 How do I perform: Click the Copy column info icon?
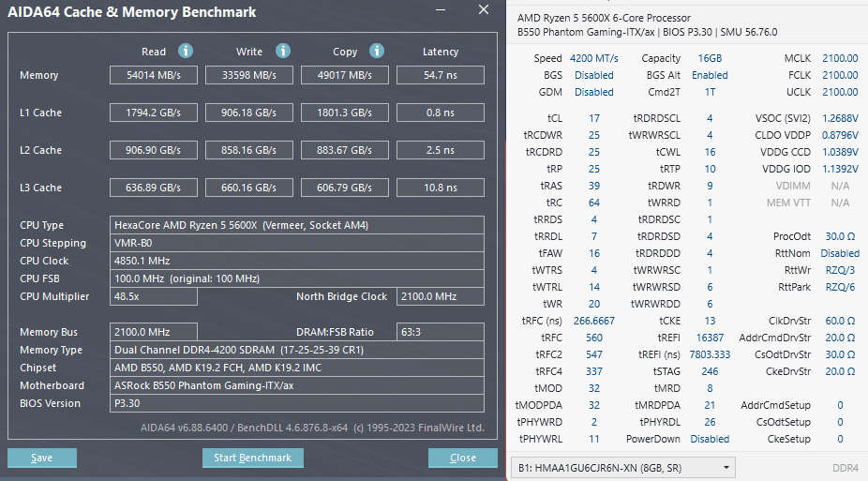(377, 51)
